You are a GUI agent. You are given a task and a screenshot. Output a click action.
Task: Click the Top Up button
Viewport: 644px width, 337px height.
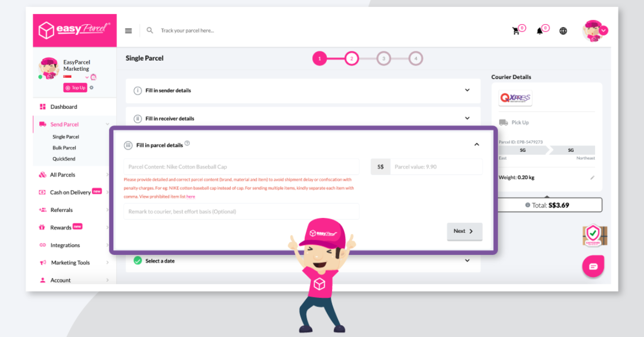(75, 88)
